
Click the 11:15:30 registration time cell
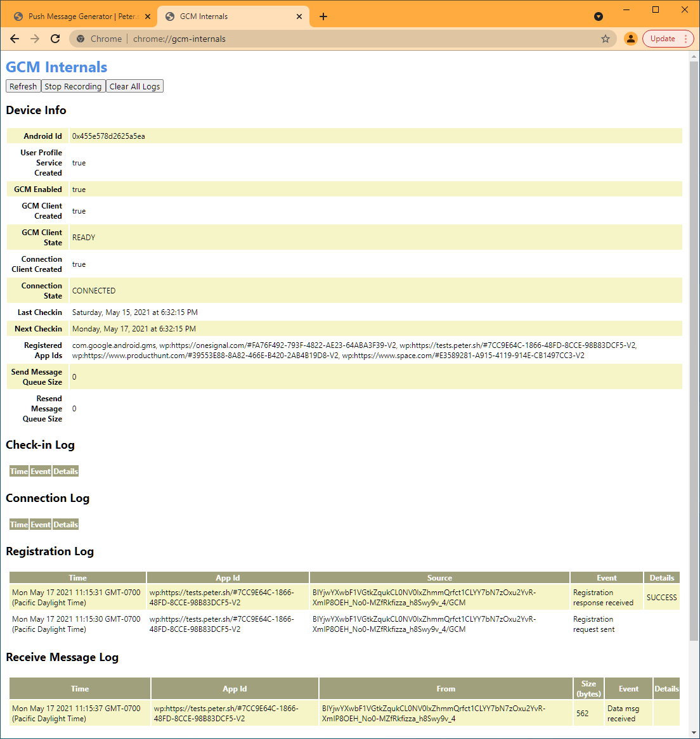[77, 624]
